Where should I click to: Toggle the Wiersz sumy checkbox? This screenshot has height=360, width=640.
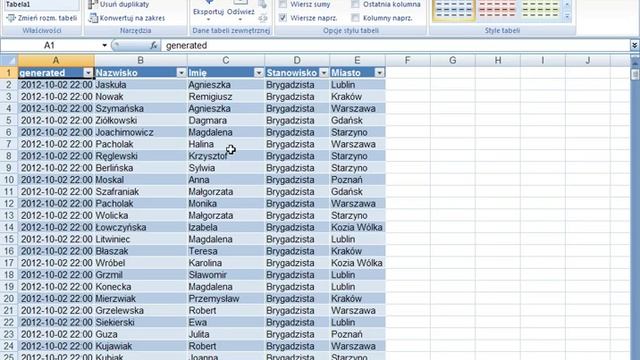pyautogui.click(x=283, y=4)
